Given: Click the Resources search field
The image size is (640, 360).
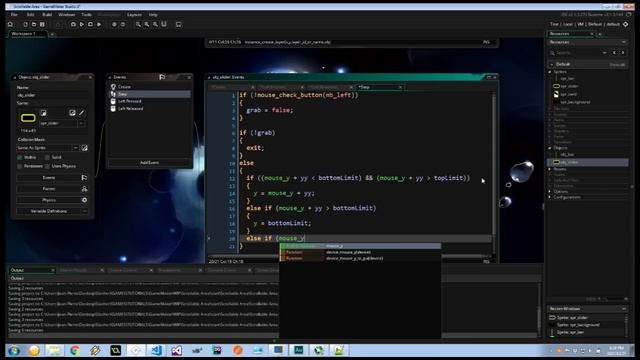Looking at the screenshot, I should click(x=577, y=53).
